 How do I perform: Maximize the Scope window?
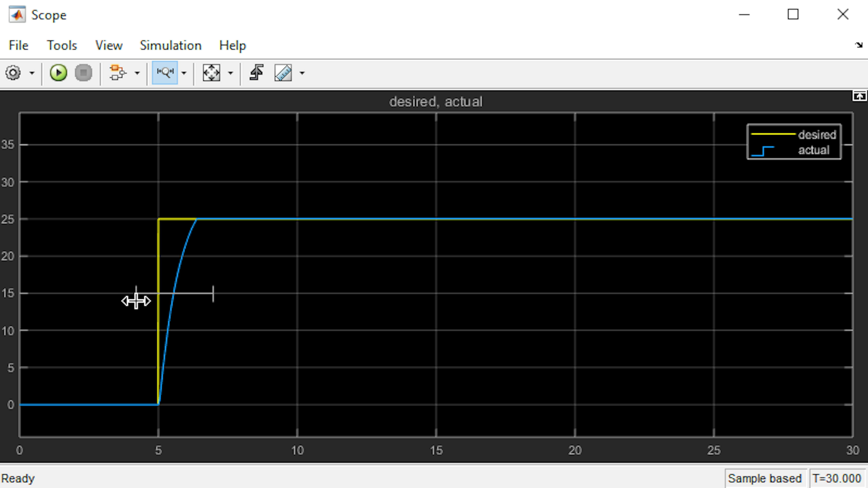[x=793, y=14]
